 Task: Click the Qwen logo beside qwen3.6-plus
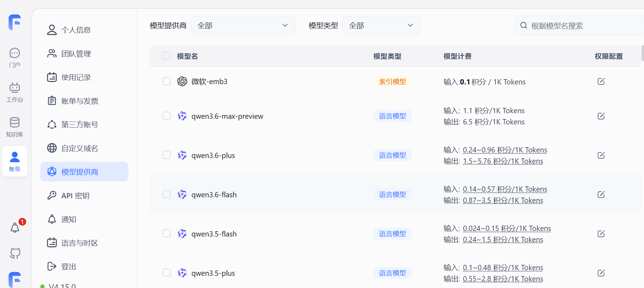(x=182, y=155)
